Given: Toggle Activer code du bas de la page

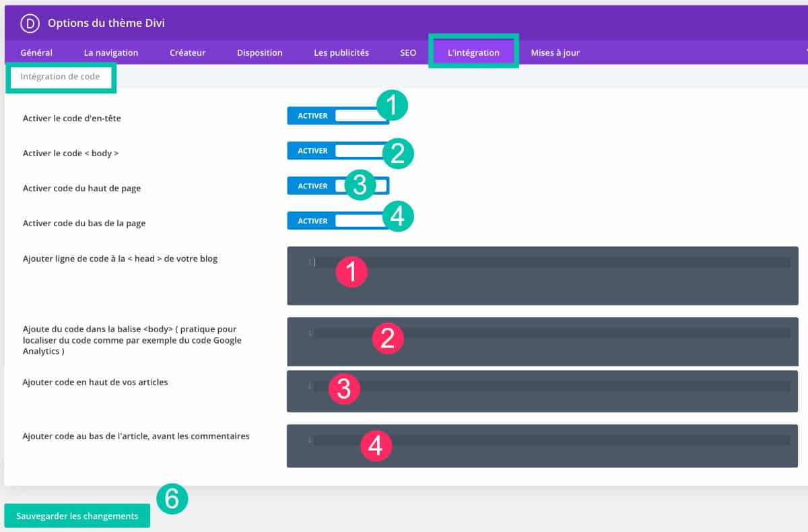Looking at the screenshot, I should [338, 221].
